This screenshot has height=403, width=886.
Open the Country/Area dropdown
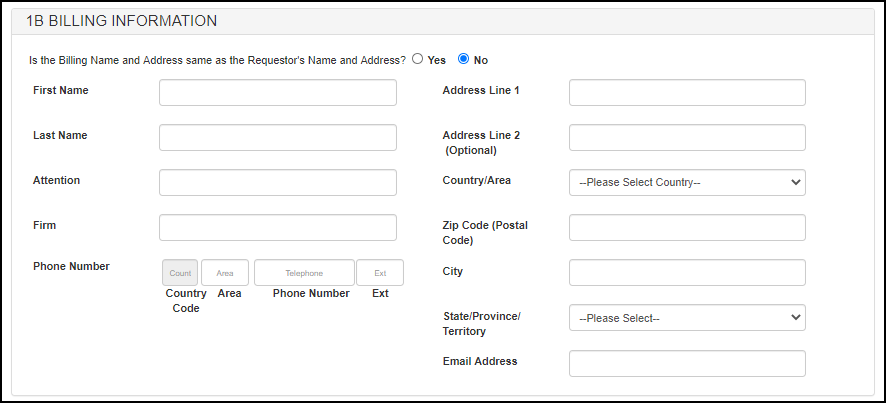(x=686, y=183)
